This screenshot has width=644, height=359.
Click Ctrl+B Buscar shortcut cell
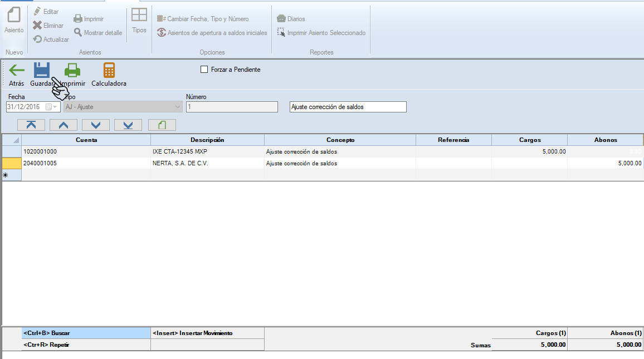[x=86, y=333]
